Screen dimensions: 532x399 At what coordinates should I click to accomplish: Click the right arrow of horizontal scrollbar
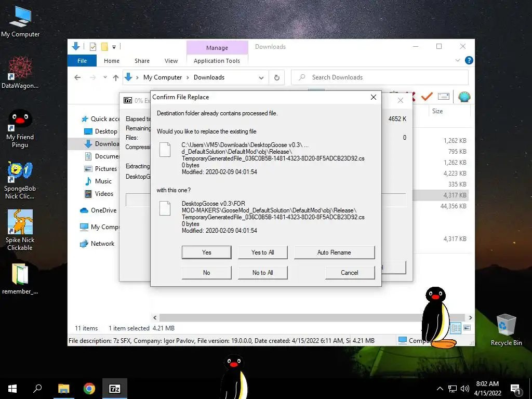(x=470, y=317)
